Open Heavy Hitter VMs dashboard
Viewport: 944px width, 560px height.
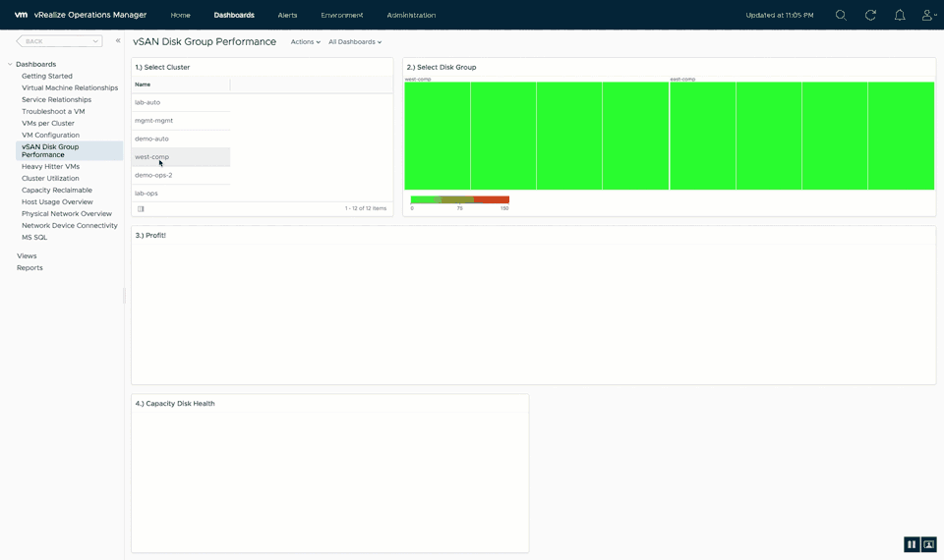click(x=50, y=167)
